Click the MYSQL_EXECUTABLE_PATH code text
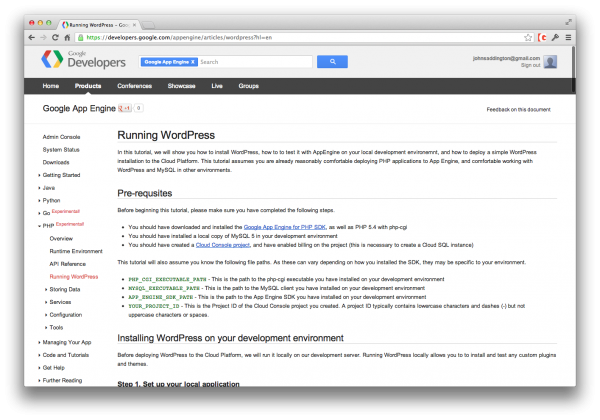Image resolution: width=600 pixels, height=420 pixels. click(164, 288)
